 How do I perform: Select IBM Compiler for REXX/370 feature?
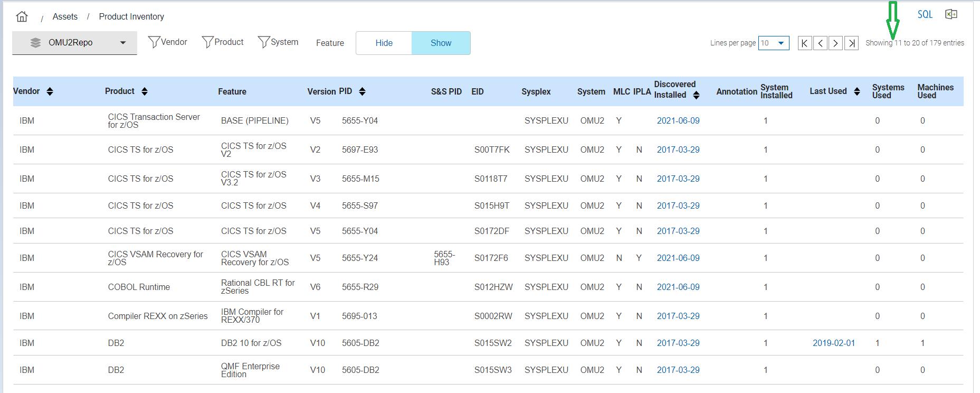(x=252, y=316)
